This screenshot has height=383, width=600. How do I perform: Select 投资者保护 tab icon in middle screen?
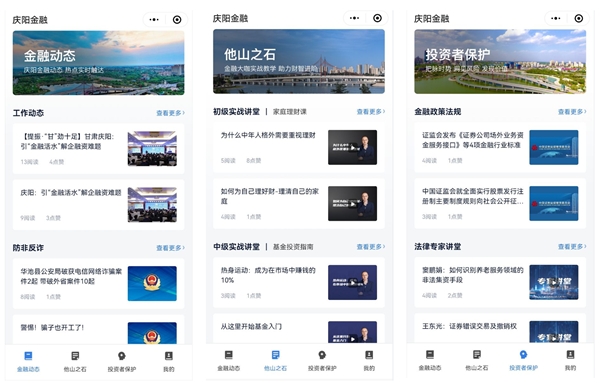click(322, 355)
